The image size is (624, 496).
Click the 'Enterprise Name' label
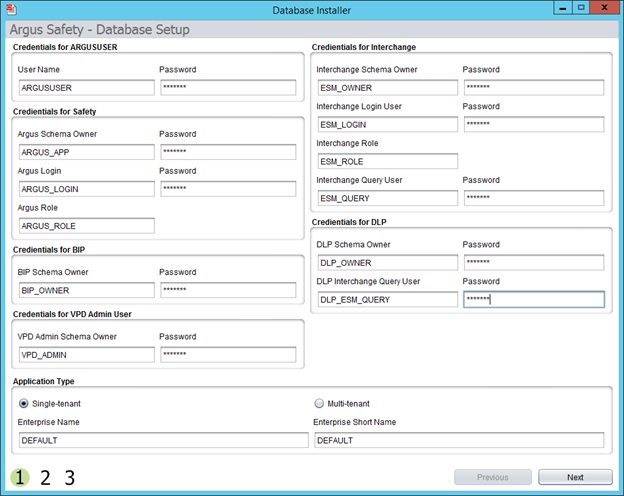tap(49, 422)
